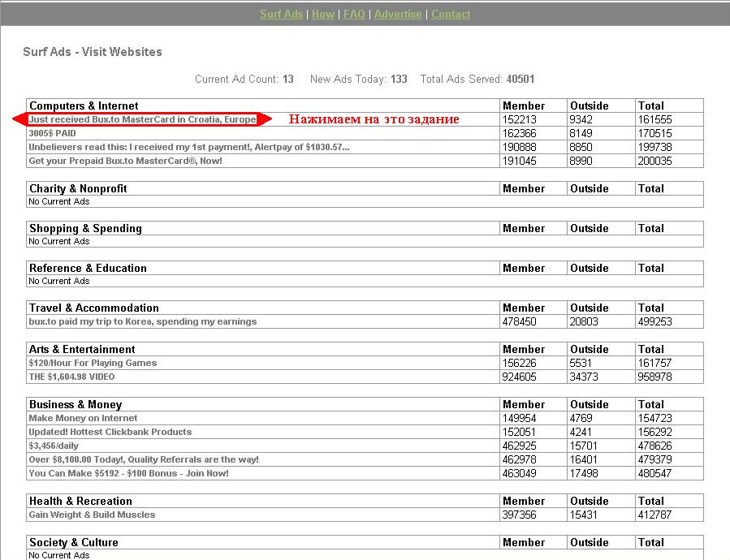Viewport: 730px width, 560px height.
Task: Click outside count 20803
Action: pyautogui.click(x=584, y=321)
